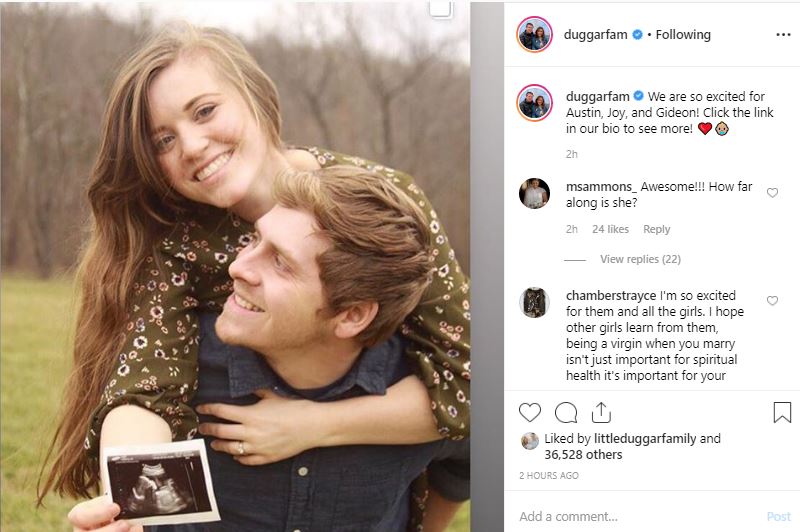Like the post with the heart icon
Image resolution: width=800 pixels, height=532 pixels.
(x=530, y=412)
